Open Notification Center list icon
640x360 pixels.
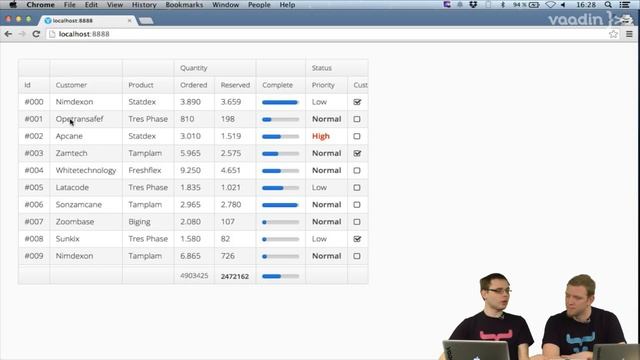[x=624, y=5]
